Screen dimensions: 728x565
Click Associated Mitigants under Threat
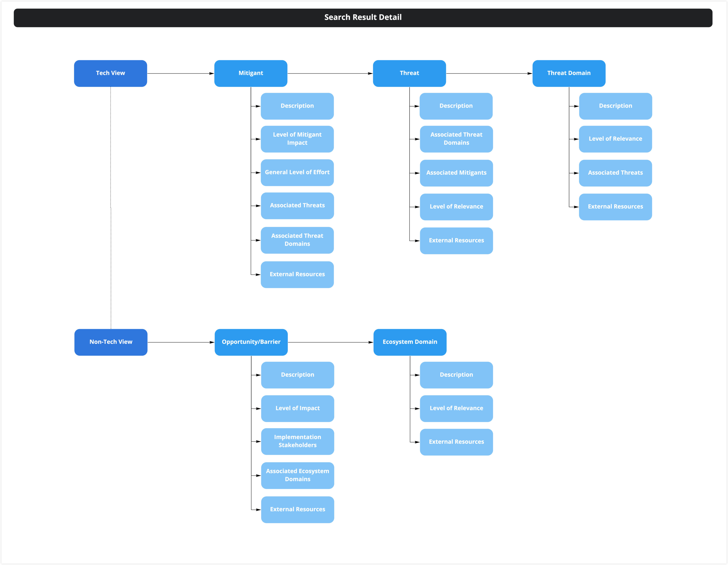[x=456, y=173]
